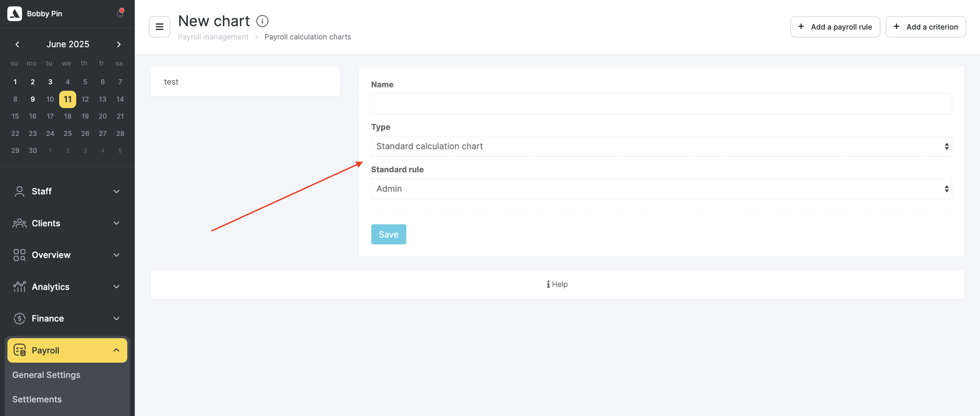Image resolution: width=980 pixels, height=416 pixels.
Task: Open Settlements under Payroll
Action: 37,399
